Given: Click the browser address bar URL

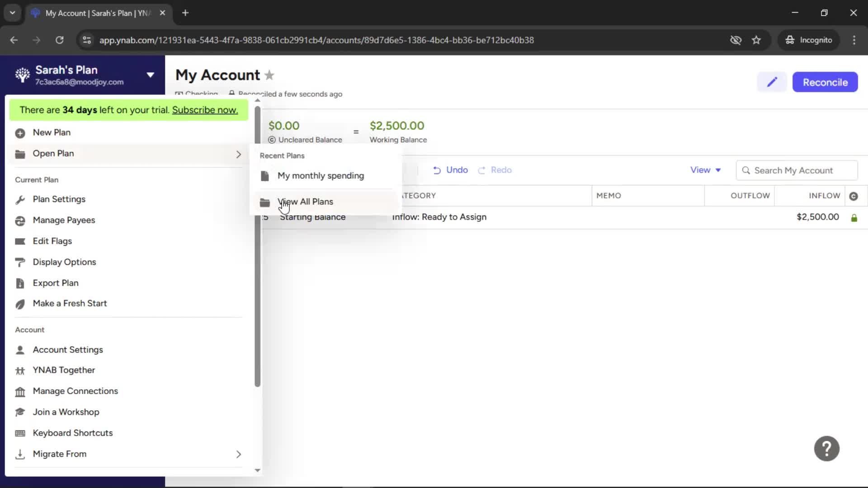Looking at the screenshot, I should coord(316,40).
